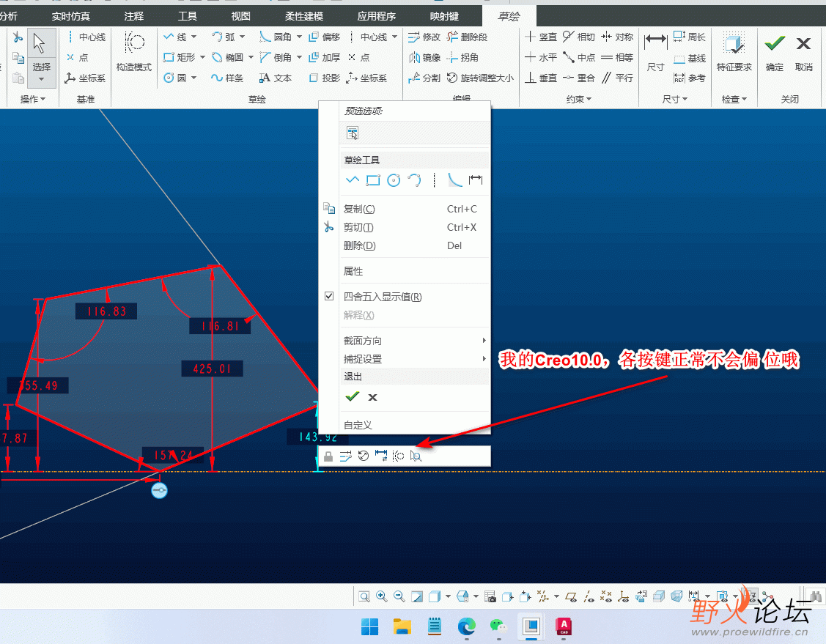The width and height of the screenshot is (826, 644).
Task: Click the 偏移 (Offset) tool
Action: (x=325, y=37)
